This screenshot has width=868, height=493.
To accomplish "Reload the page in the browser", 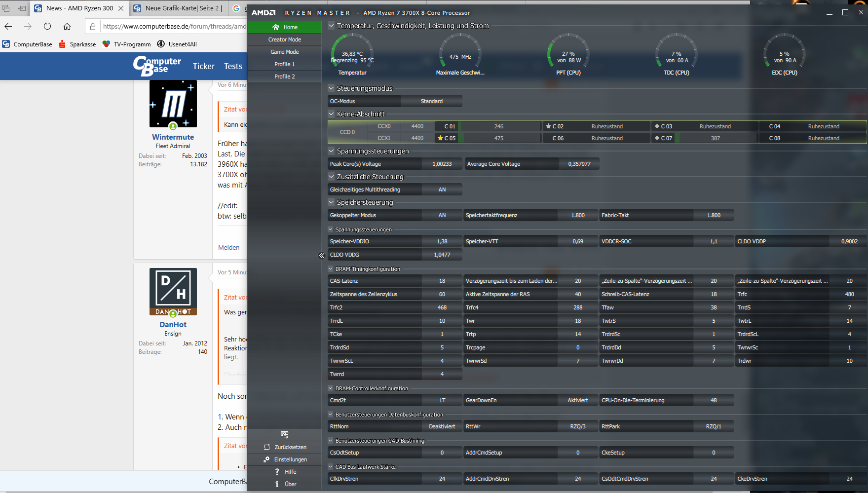I will (47, 26).
